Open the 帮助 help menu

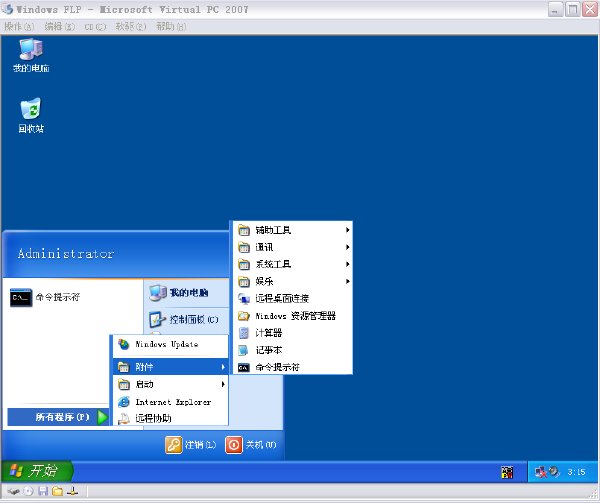point(171,26)
